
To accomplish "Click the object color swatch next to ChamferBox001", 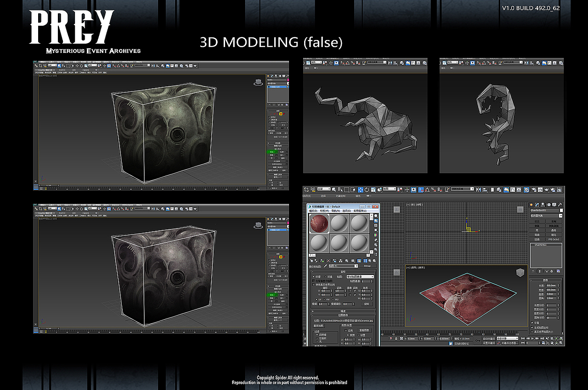I will 561,210.
